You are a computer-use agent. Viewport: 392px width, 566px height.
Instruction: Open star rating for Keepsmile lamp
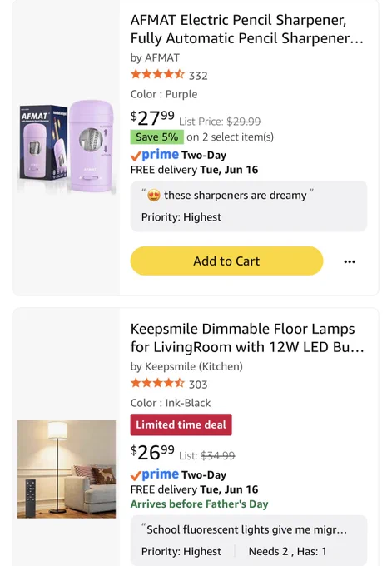click(157, 383)
